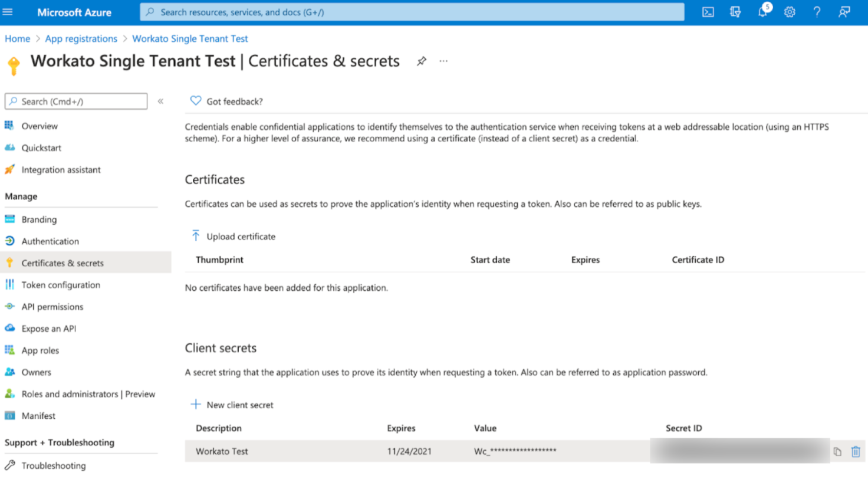
Task: Open Directory and subscription filter icon
Action: [x=735, y=12]
